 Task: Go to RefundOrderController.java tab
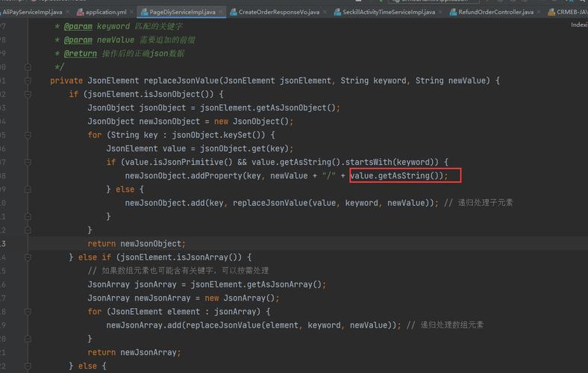tap(495, 12)
